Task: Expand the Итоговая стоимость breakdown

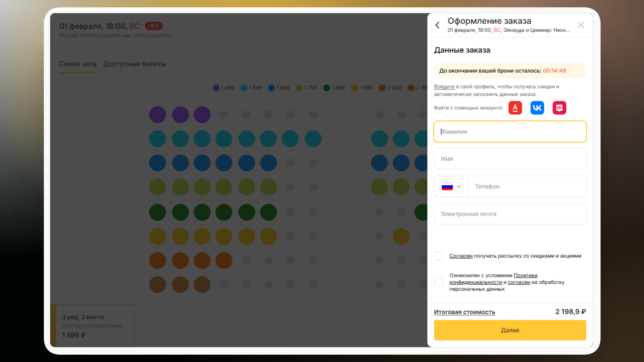Action: coord(464,312)
